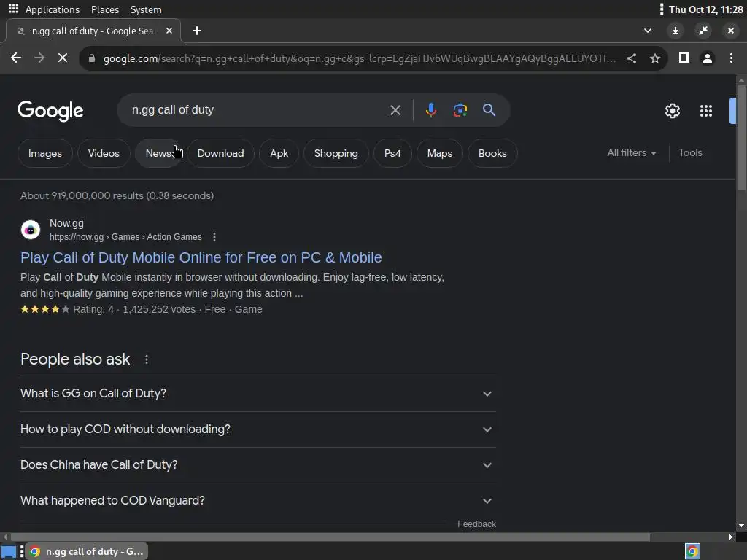Open the Places menu
The height and width of the screenshot is (560, 747).
tap(105, 9)
